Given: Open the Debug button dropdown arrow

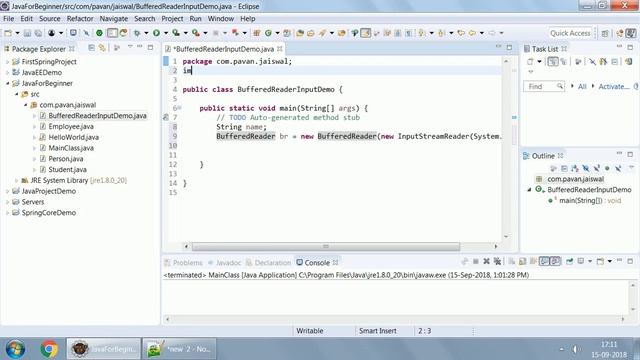Looking at the screenshot, I should click(x=146, y=33).
